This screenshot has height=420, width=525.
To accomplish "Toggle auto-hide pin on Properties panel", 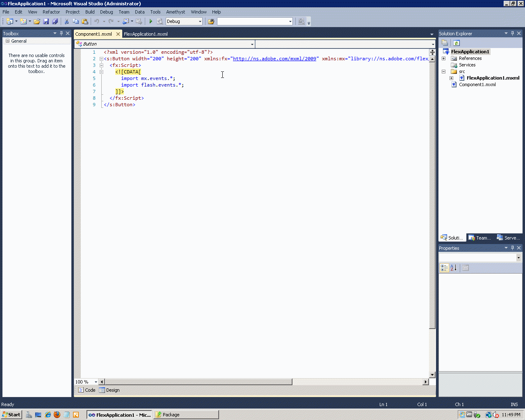I will (x=512, y=248).
